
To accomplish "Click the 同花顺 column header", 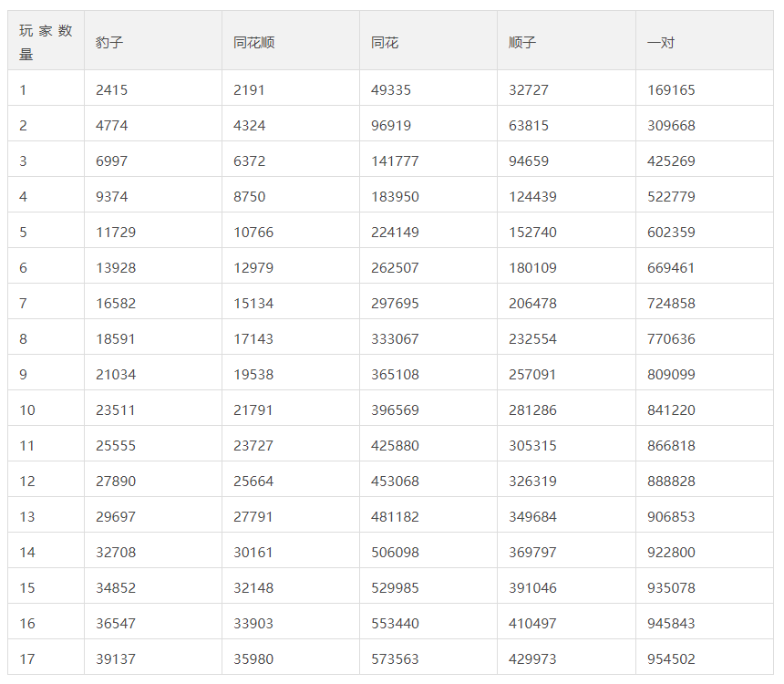I will [x=253, y=43].
